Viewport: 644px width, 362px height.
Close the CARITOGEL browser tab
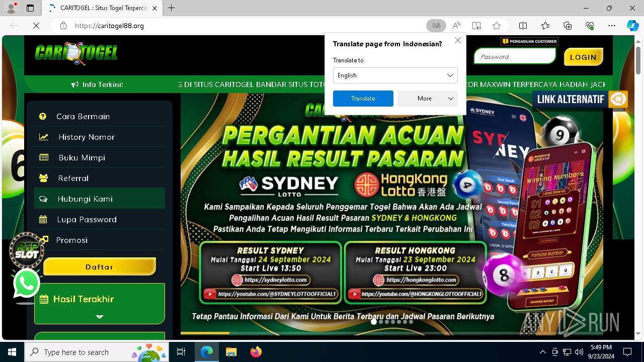coord(155,8)
